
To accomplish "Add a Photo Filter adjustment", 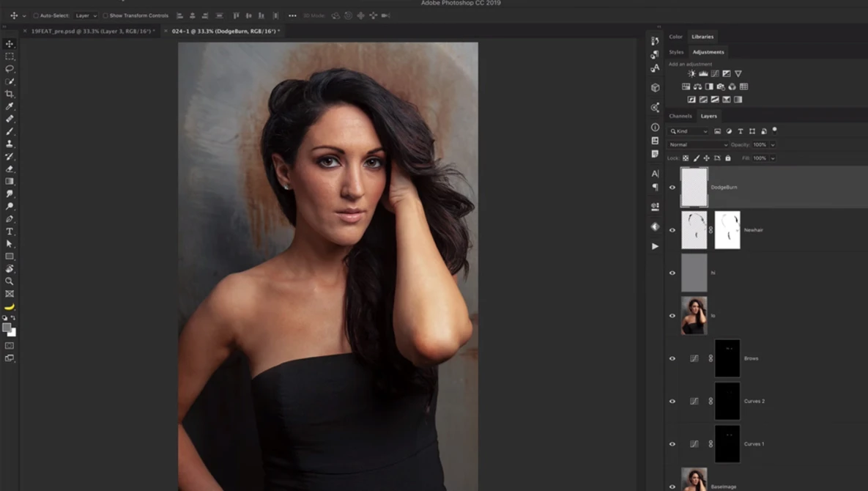I will click(721, 87).
